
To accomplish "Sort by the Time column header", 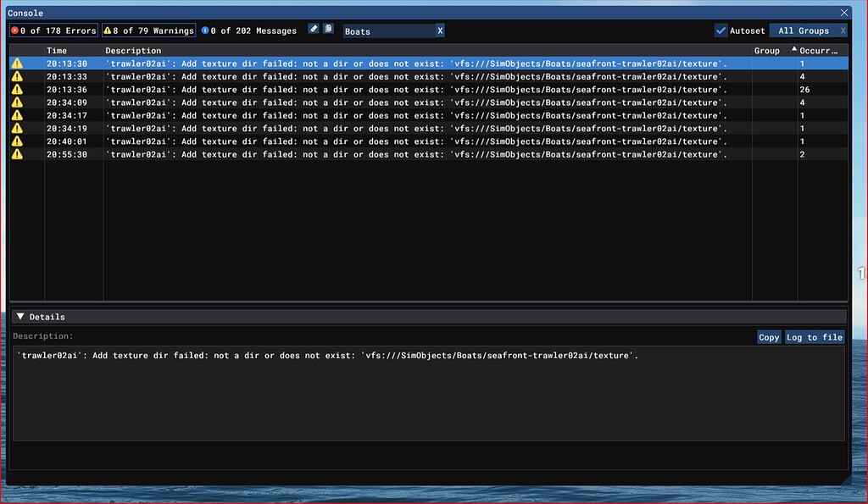I will coord(57,51).
